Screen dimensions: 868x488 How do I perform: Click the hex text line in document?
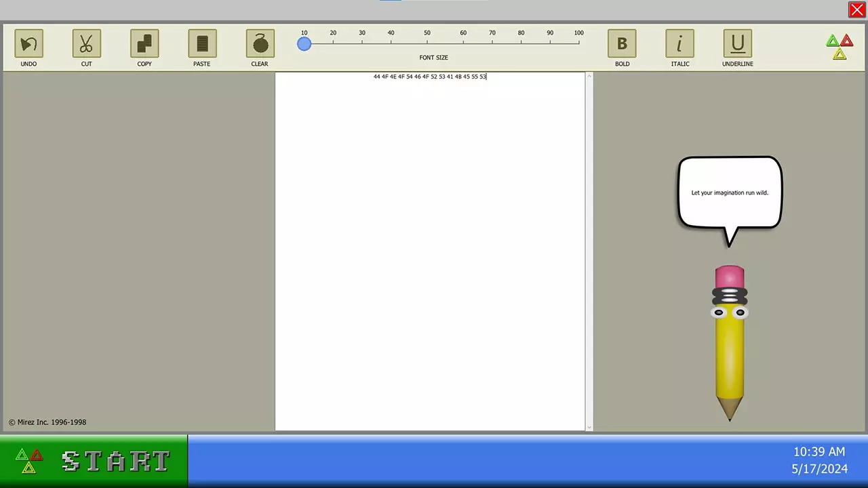[430, 77]
